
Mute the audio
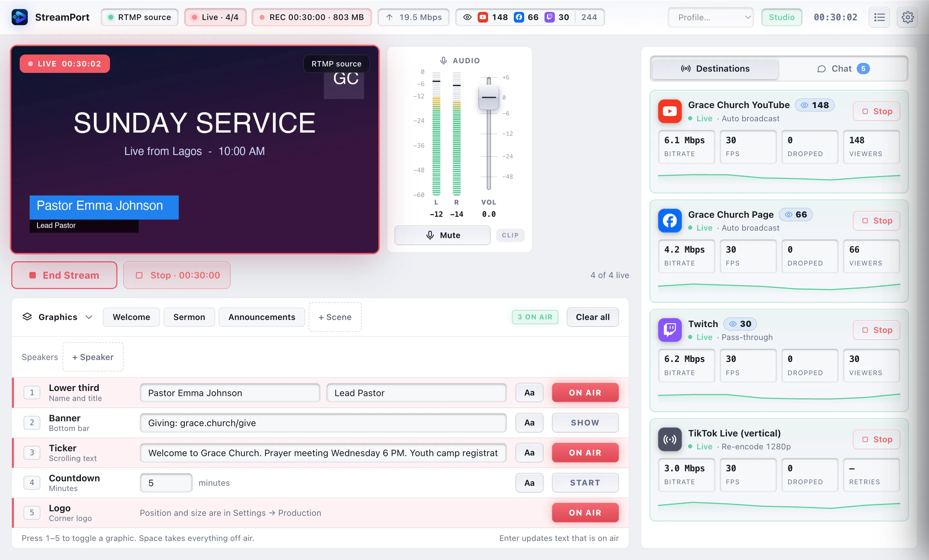(x=442, y=235)
